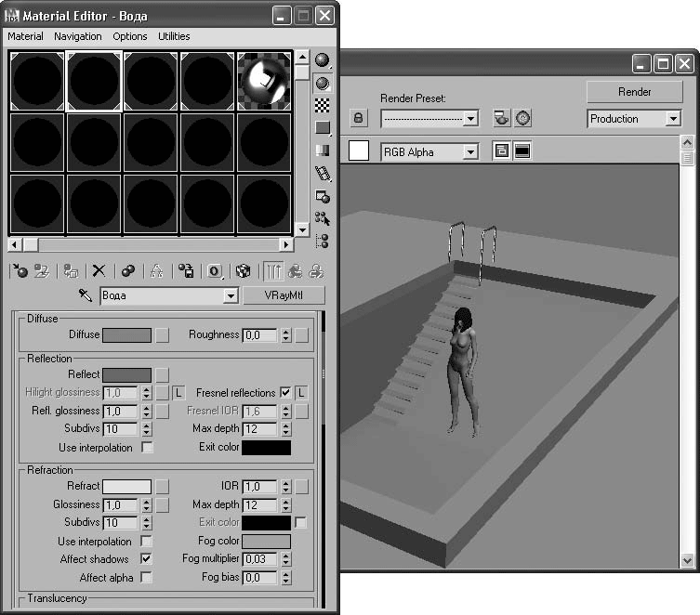The width and height of the screenshot is (700, 615).
Task: Click Show Map in Viewport cube icon
Action: pyautogui.click(x=243, y=270)
